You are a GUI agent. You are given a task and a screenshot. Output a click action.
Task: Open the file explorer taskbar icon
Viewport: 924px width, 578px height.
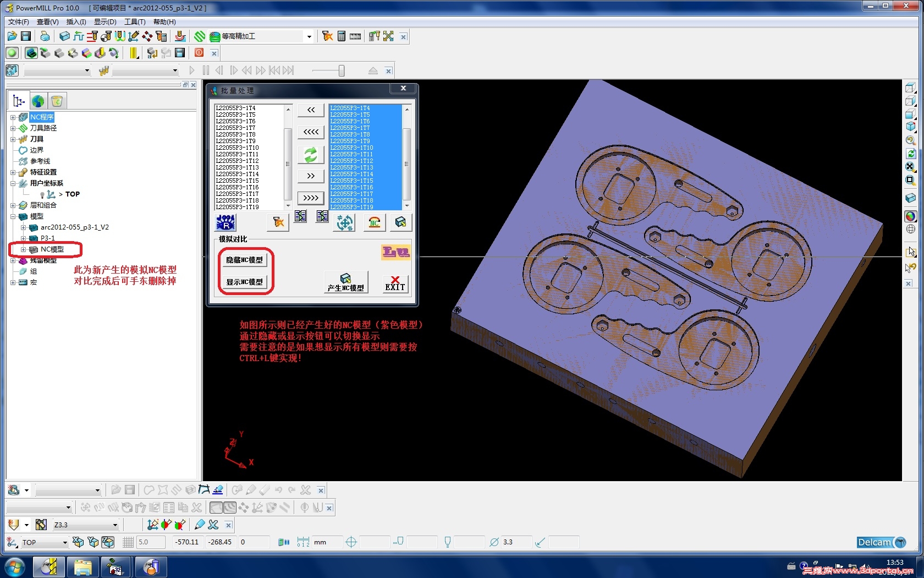pos(83,567)
